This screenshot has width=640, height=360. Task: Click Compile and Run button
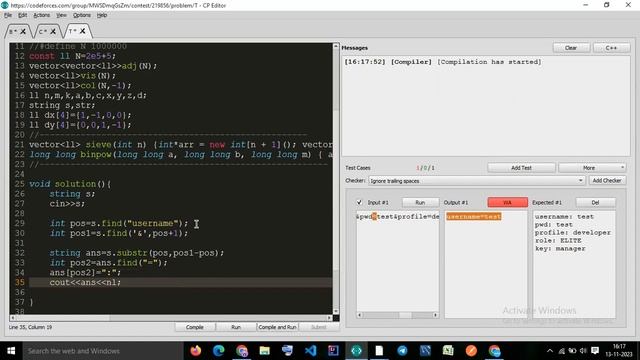[278, 327]
